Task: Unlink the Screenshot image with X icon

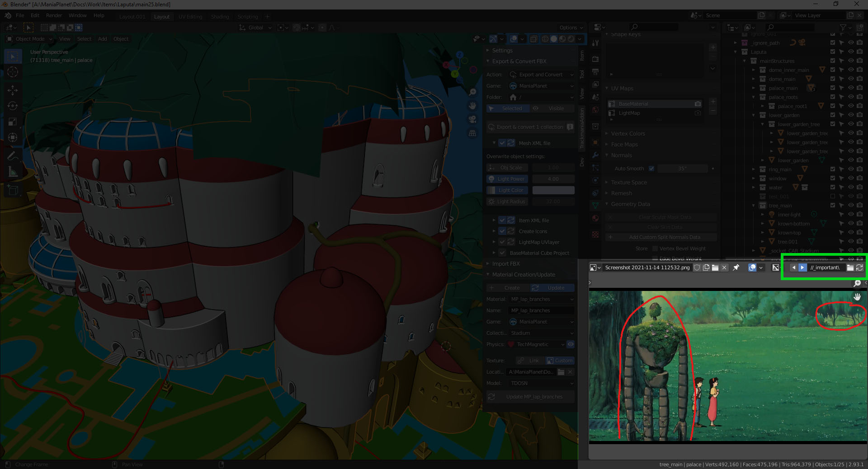Action: tap(724, 267)
